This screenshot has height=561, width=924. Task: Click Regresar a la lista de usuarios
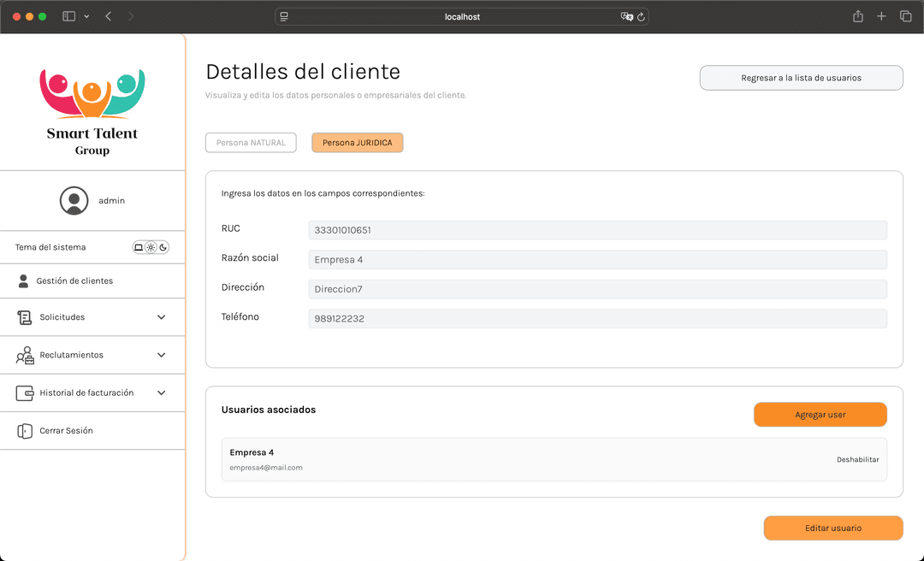(x=801, y=77)
